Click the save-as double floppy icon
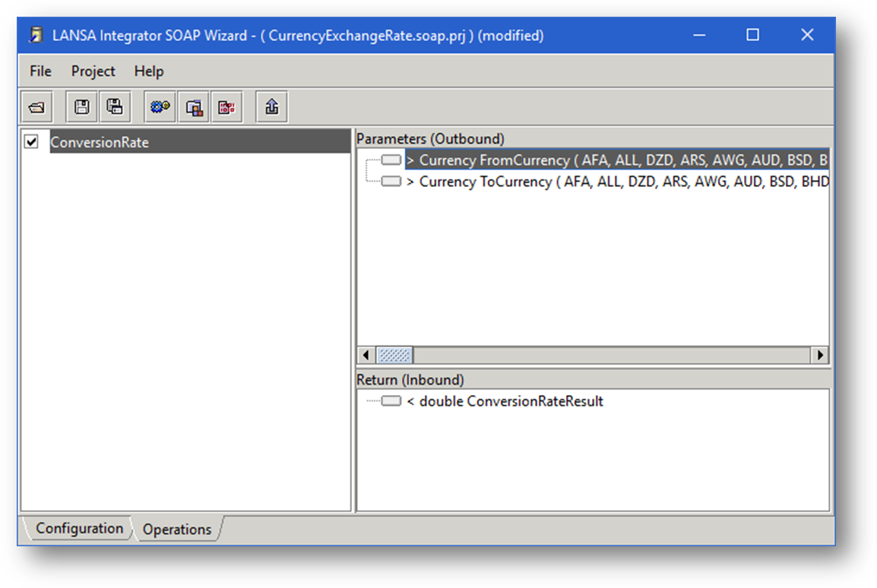Image resolution: width=877 pixels, height=588 pixels. point(116,107)
